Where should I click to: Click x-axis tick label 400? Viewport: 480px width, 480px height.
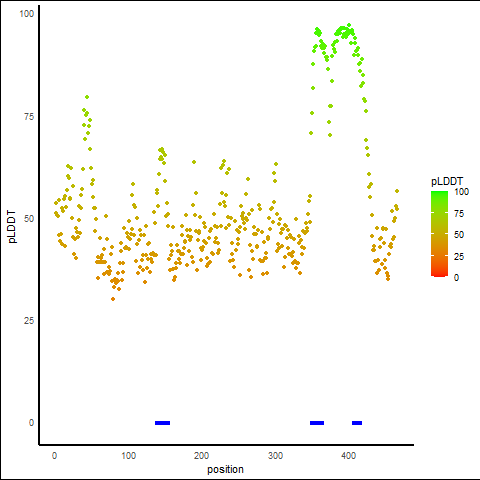tap(349, 455)
